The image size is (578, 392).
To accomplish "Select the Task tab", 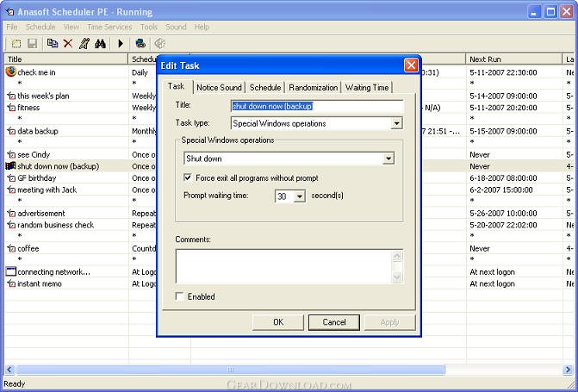I will (x=177, y=86).
